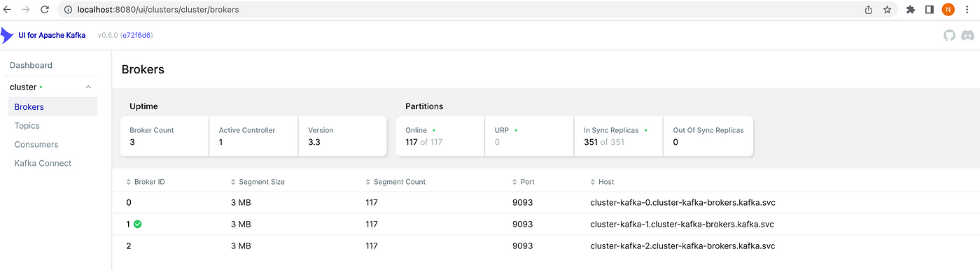Screen dimensions: 980x270
Task: Open the e72f6d6 commit link
Action: click(x=136, y=35)
